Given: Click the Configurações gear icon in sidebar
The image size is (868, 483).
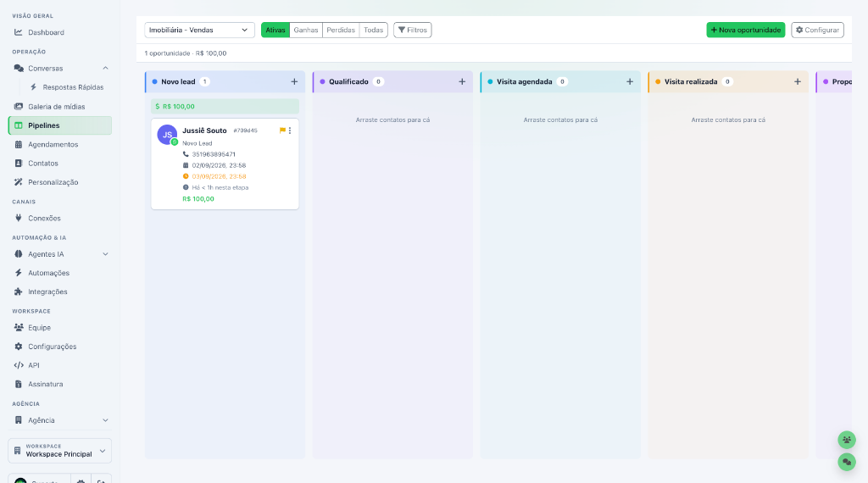Looking at the screenshot, I should [19, 347].
